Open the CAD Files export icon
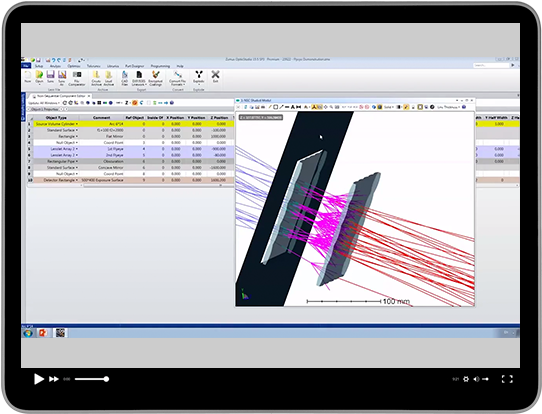This screenshot has height=414, width=542. (x=125, y=78)
